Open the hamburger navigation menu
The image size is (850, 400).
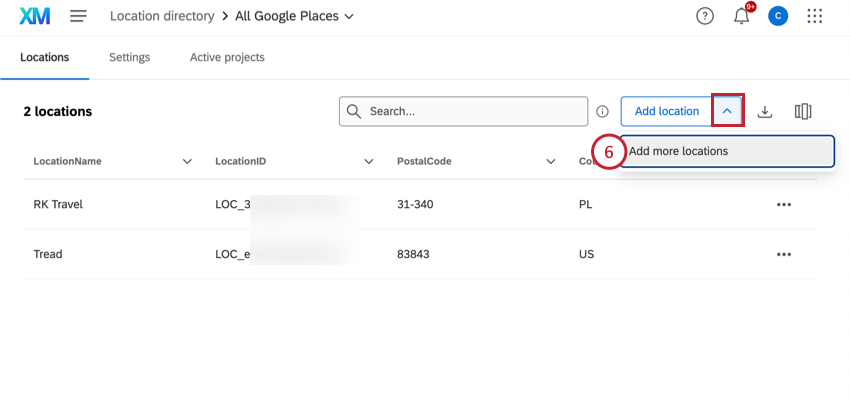pos(78,16)
